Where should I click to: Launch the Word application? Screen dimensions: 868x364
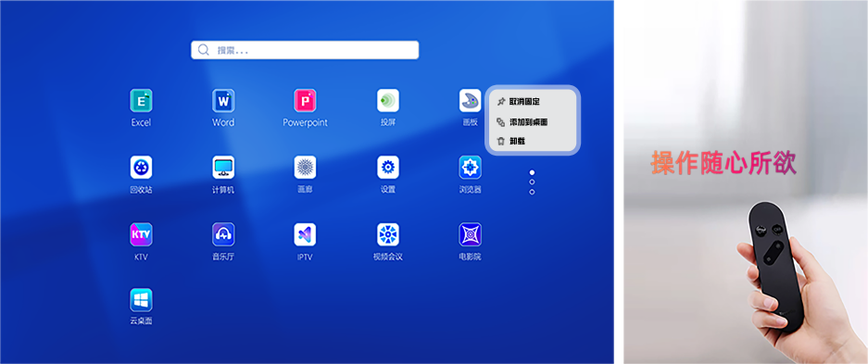tap(223, 101)
